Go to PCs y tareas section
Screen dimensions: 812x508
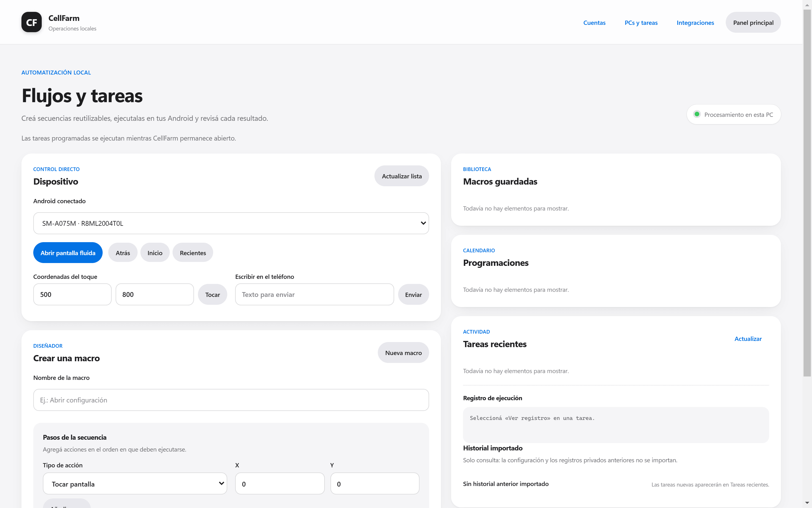(x=641, y=23)
